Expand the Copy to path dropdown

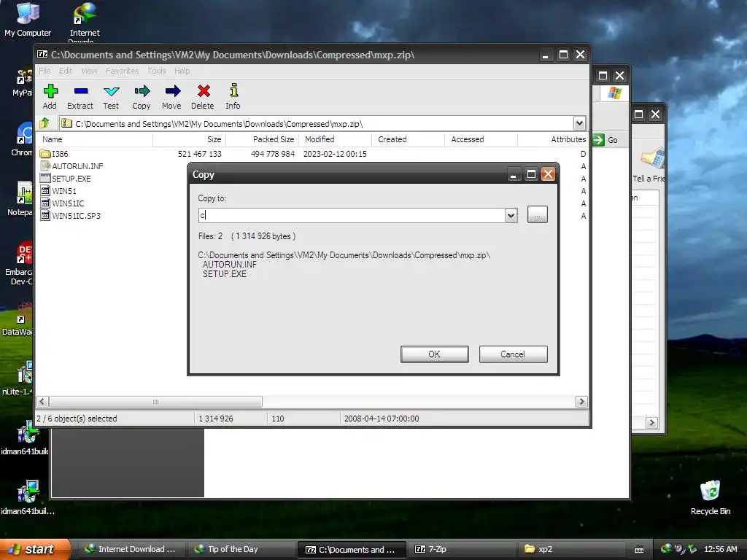(x=511, y=215)
